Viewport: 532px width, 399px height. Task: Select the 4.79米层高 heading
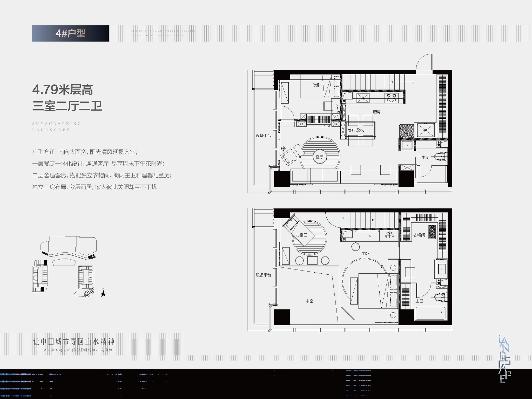click(x=63, y=90)
